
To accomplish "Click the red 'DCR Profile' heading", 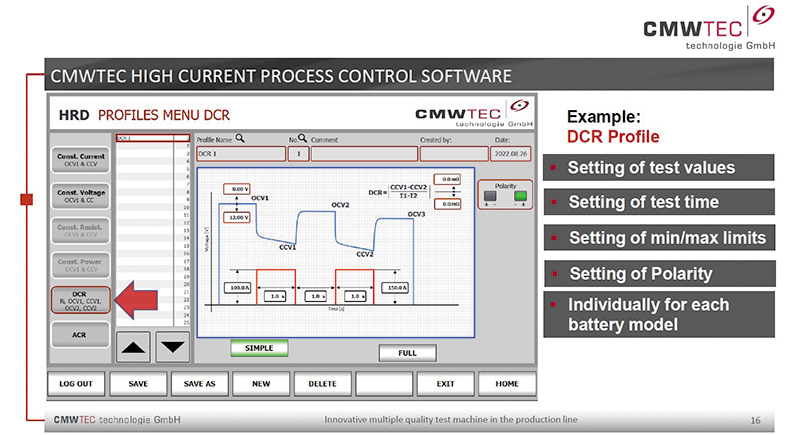I will click(x=613, y=137).
